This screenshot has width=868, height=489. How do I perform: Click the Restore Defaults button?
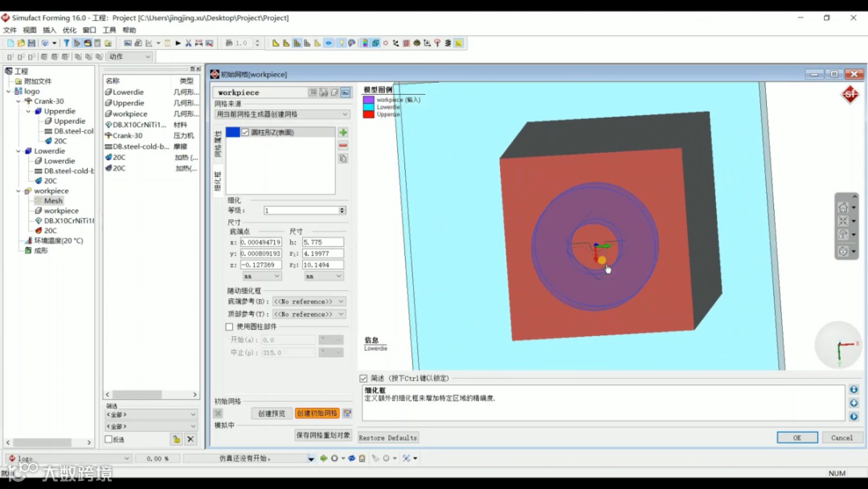tap(388, 438)
